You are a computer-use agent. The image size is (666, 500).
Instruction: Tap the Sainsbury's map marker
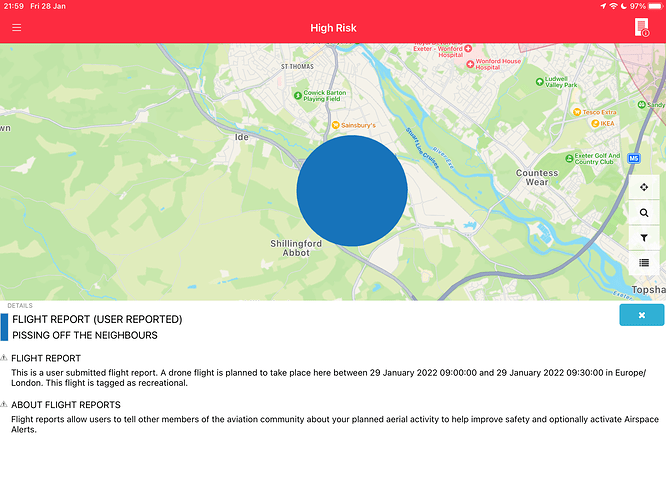335,125
